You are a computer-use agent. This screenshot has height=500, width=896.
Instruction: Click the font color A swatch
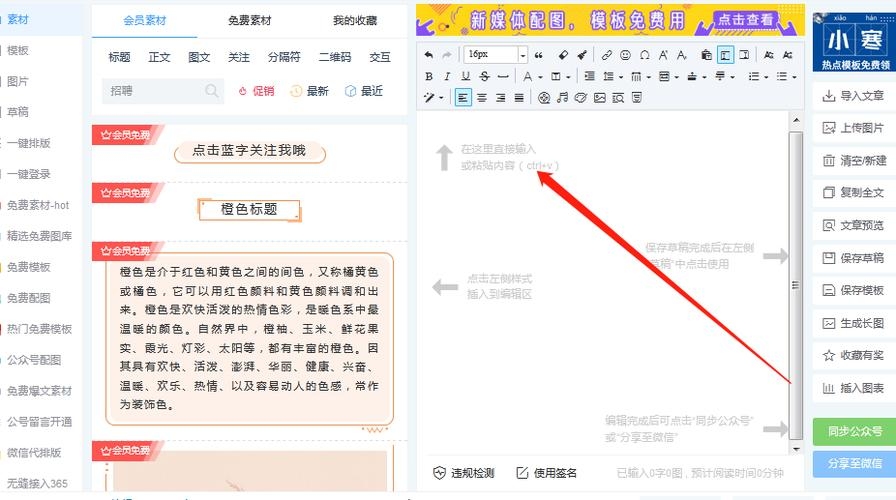tap(527, 76)
